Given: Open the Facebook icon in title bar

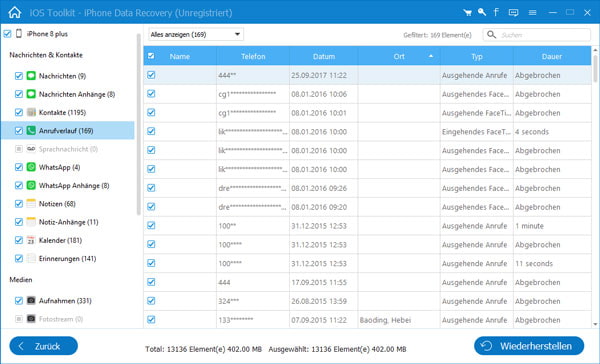Looking at the screenshot, I should point(496,12).
